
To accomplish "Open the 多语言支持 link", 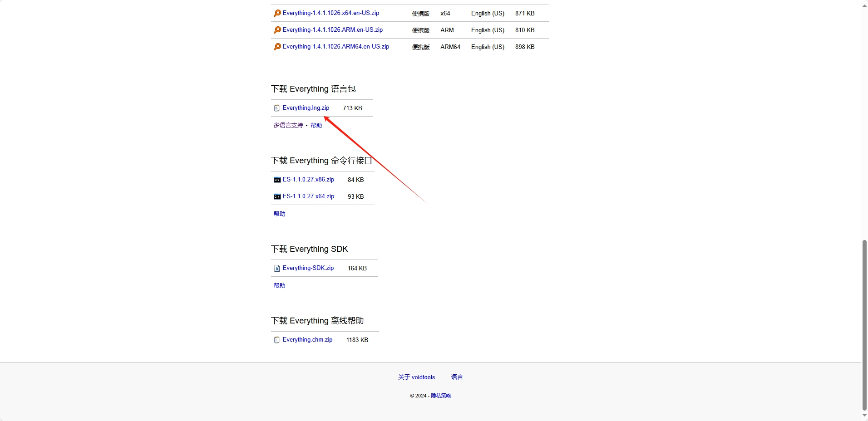I will click(x=288, y=125).
